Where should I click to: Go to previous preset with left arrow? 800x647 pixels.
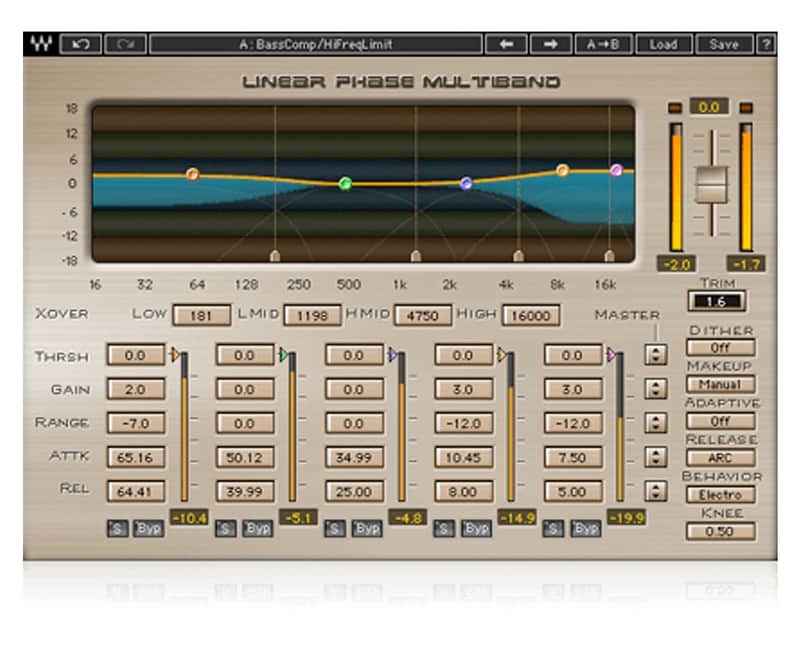coord(506,44)
